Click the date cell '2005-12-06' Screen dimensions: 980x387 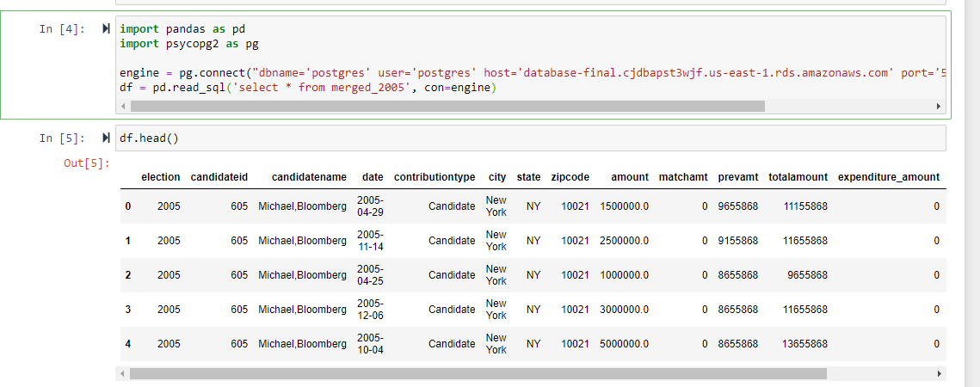click(x=371, y=309)
